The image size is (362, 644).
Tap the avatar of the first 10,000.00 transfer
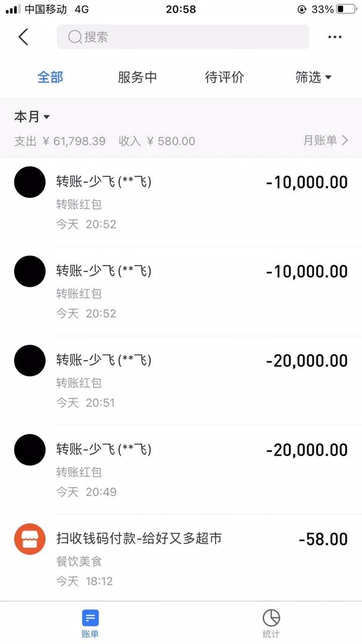[x=30, y=182]
